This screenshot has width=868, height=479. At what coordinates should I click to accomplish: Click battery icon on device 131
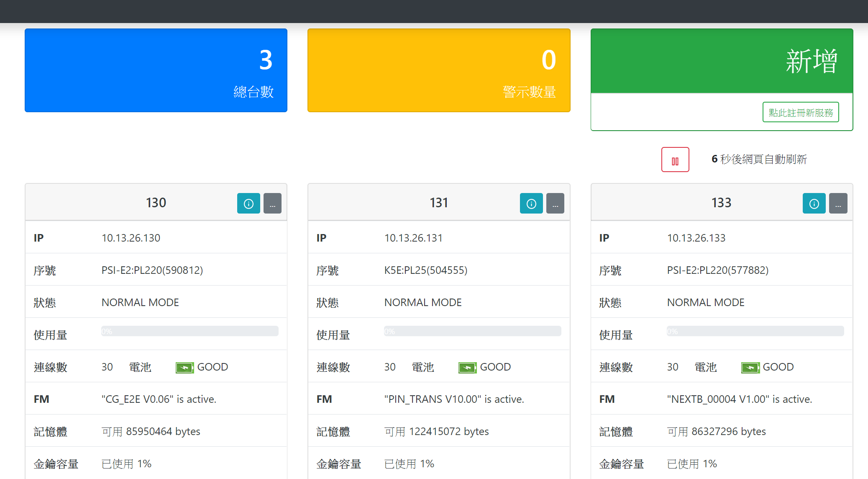(x=467, y=368)
